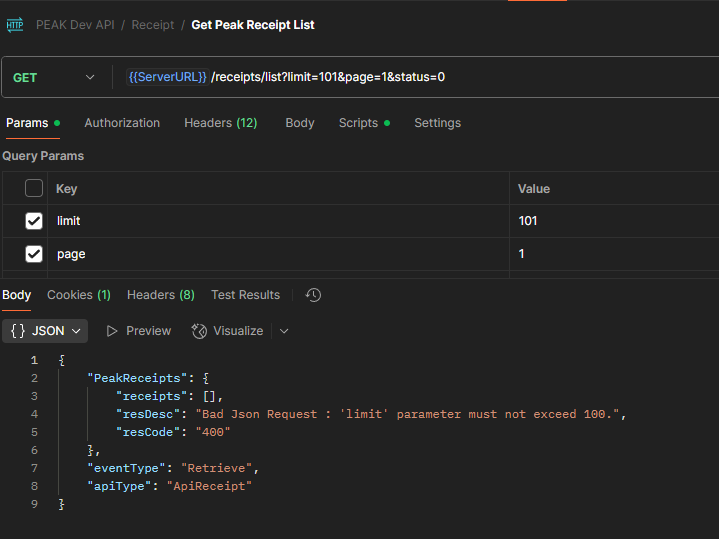This screenshot has width=719, height=539.
Task: Click the HTTP request type icon
Action: pos(15,25)
